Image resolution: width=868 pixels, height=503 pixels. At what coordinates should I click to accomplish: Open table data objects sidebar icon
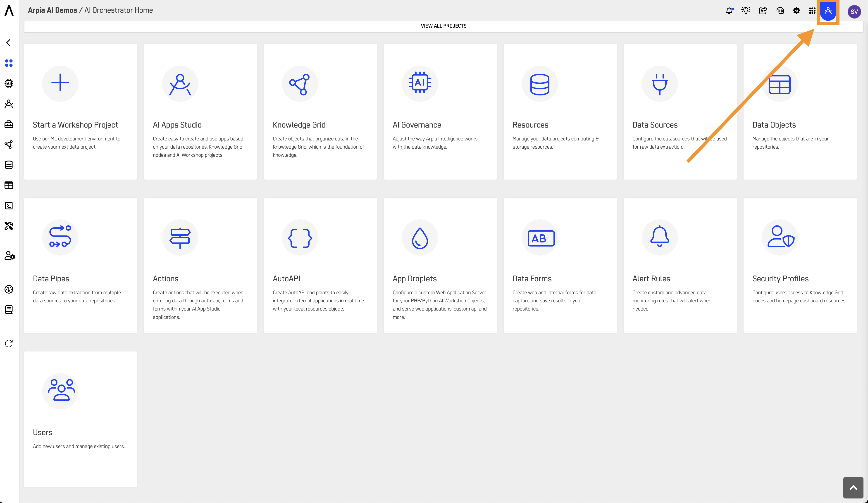[9, 185]
